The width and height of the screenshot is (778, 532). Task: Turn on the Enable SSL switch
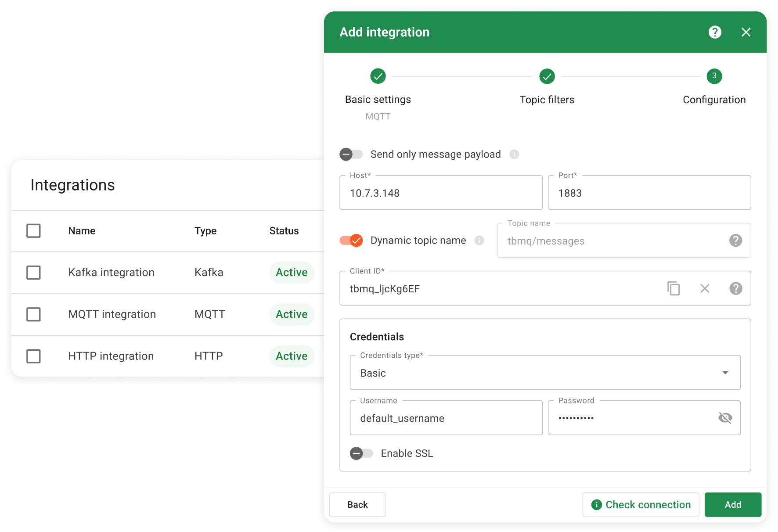361,453
